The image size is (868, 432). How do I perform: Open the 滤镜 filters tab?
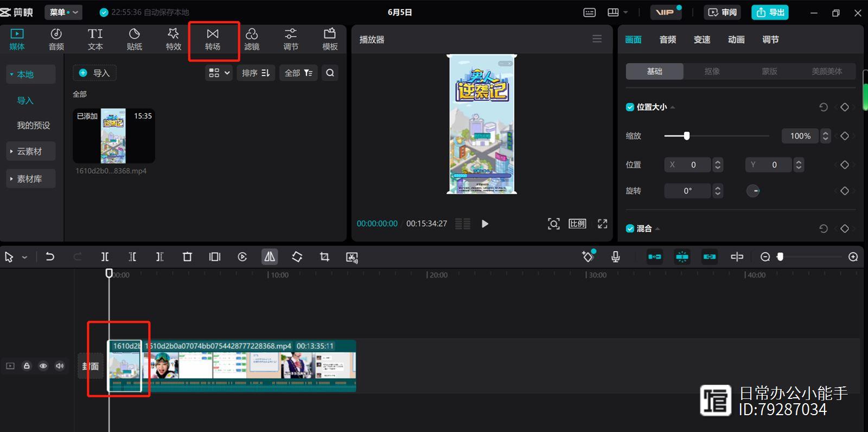(252, 40)
